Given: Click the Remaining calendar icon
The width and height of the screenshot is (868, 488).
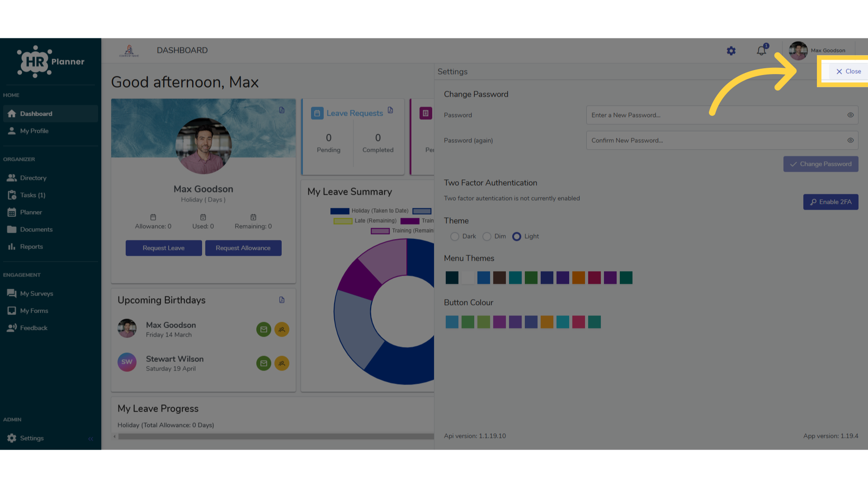Looking at the screenshot, I should tap(253, 217).
